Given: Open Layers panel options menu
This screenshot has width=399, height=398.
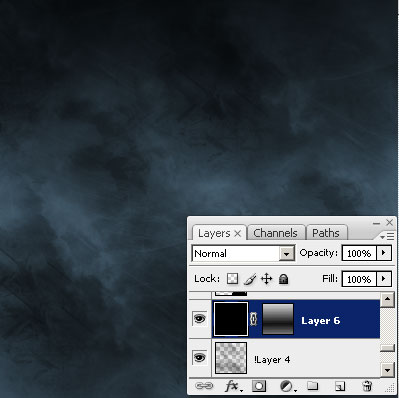Looking at the screenshot, I should (387, 236).
